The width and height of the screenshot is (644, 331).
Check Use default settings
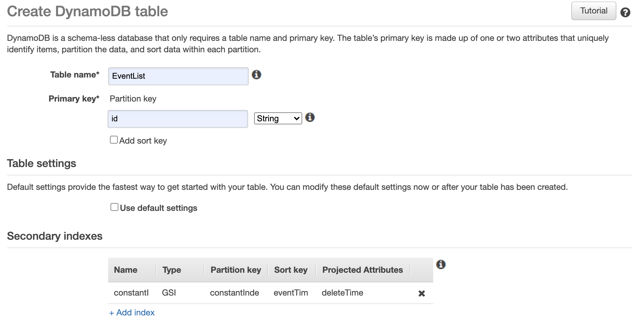[x=114, y=207]
